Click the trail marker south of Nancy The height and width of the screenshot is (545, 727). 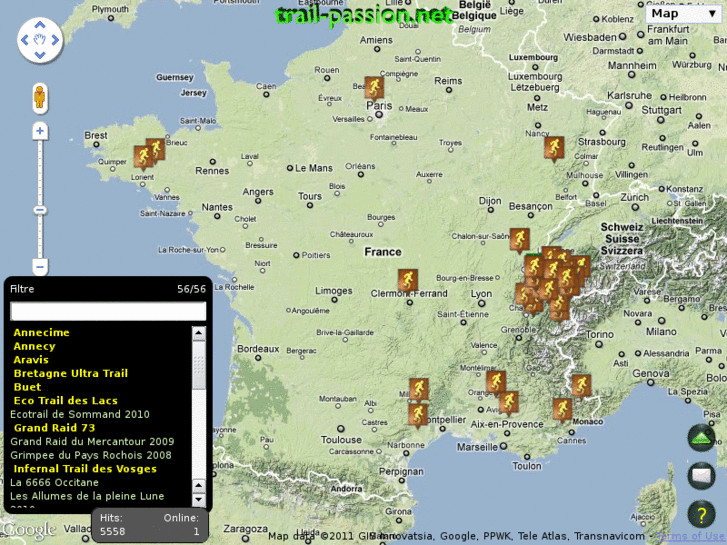click(554, 148)
